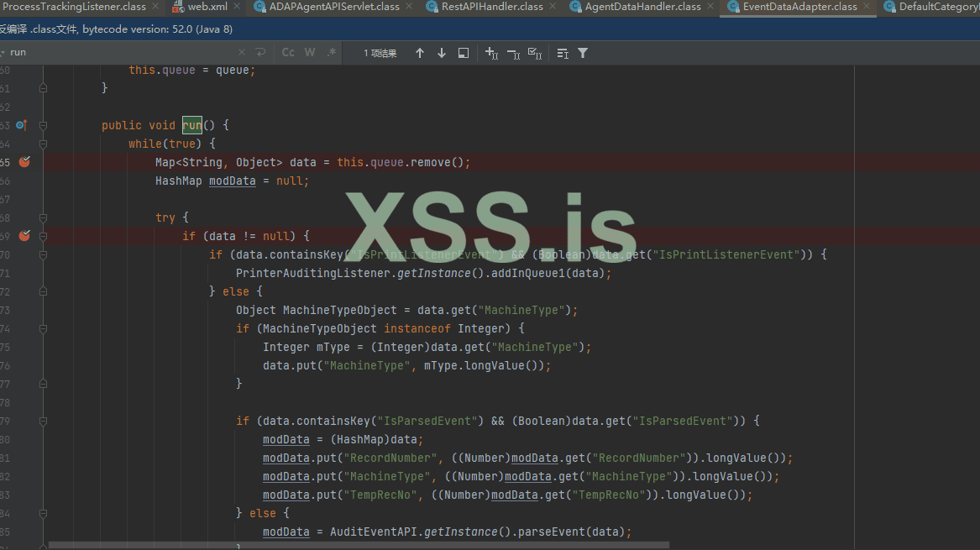Collapse IsPrintListenerEvent if-block fold
This screenshot has height=550, width=980.
tap(43, 255)
